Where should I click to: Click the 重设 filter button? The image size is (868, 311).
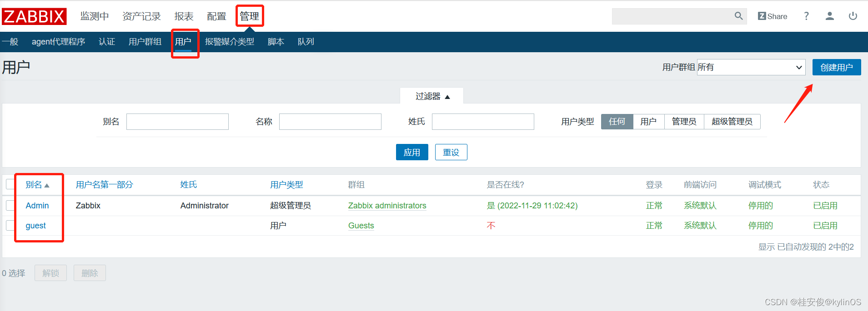(x=451, y=152)
